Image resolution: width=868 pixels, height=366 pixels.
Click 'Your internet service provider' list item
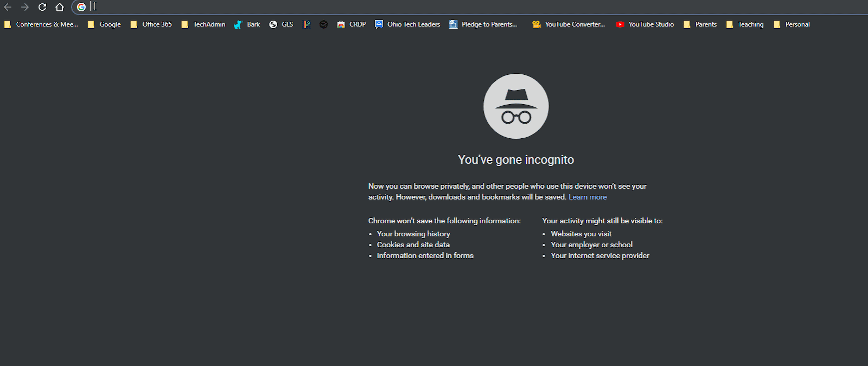(x=600, y=256)
